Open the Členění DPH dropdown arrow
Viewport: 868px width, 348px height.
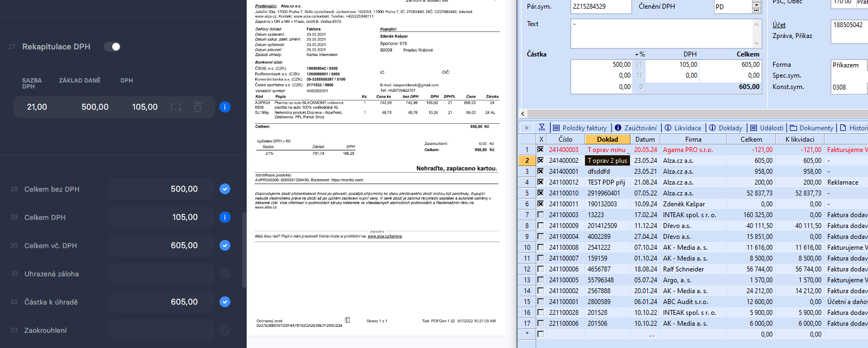coord(756,4)
